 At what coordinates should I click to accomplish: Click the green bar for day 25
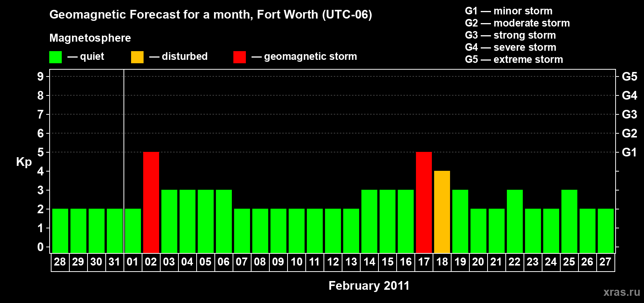569,221
